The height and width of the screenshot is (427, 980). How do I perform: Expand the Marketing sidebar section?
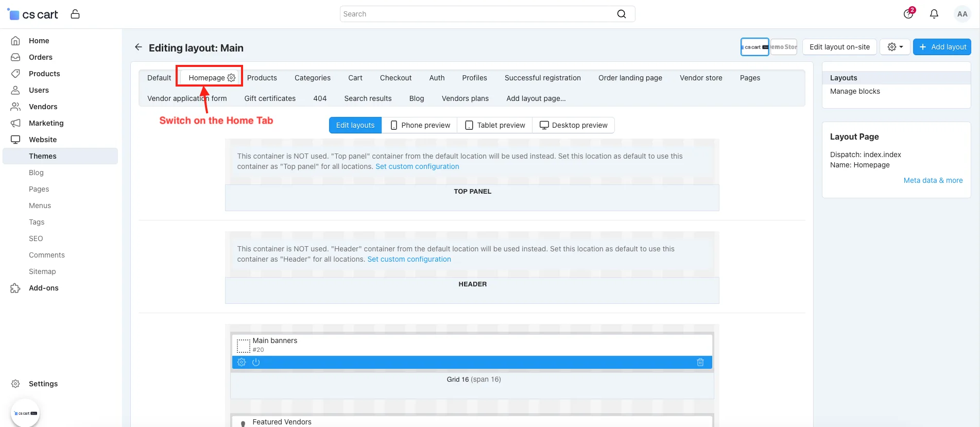point(46,123)
